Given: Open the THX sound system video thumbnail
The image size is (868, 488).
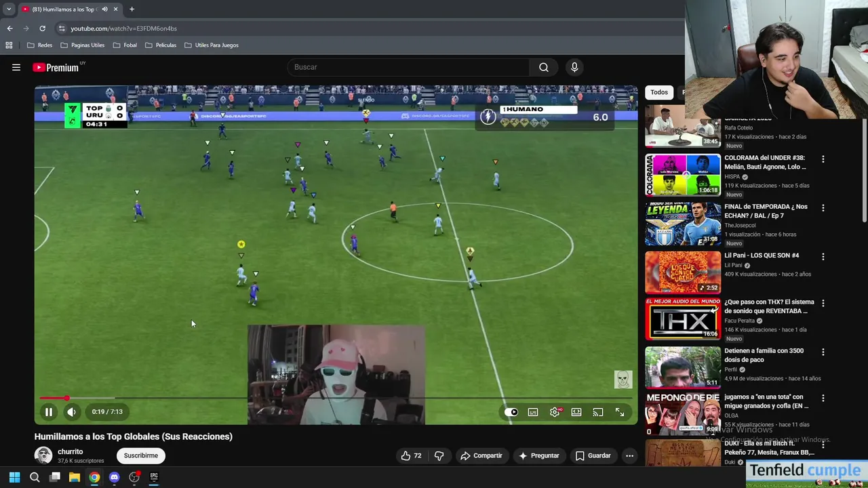Looking at the screenshot, I should pos(683,319).
